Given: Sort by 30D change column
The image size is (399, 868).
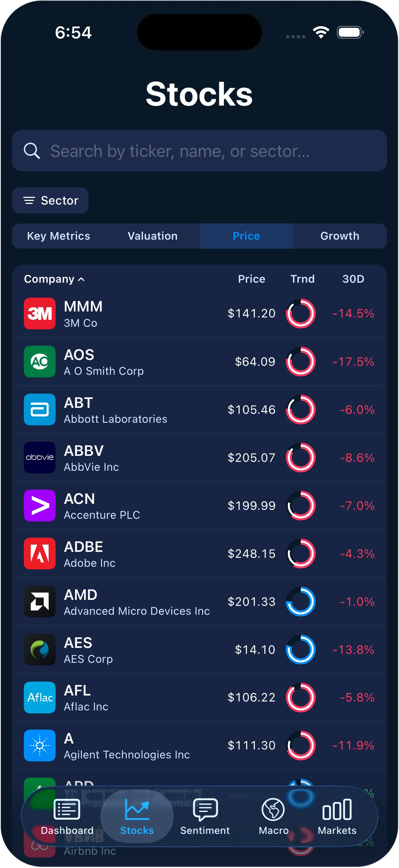Looking at the screenshot, I should click(x=353, y=279).
